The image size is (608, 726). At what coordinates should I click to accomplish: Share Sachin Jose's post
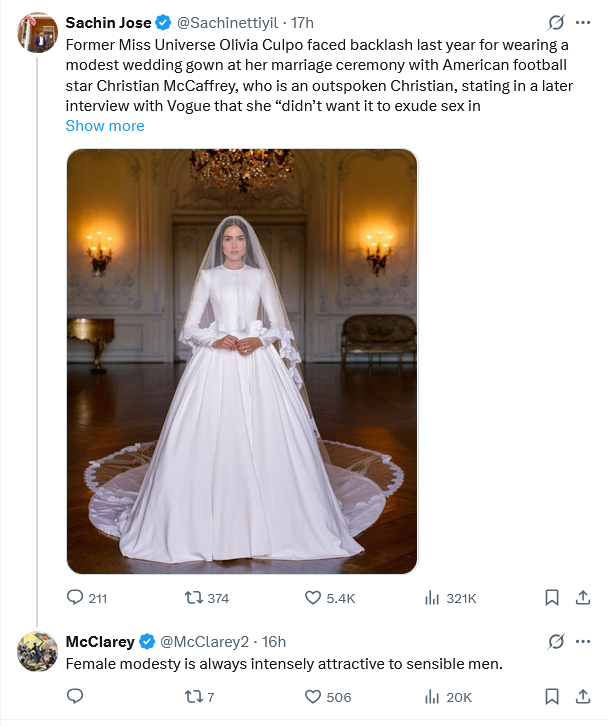[x=583, y=598]
